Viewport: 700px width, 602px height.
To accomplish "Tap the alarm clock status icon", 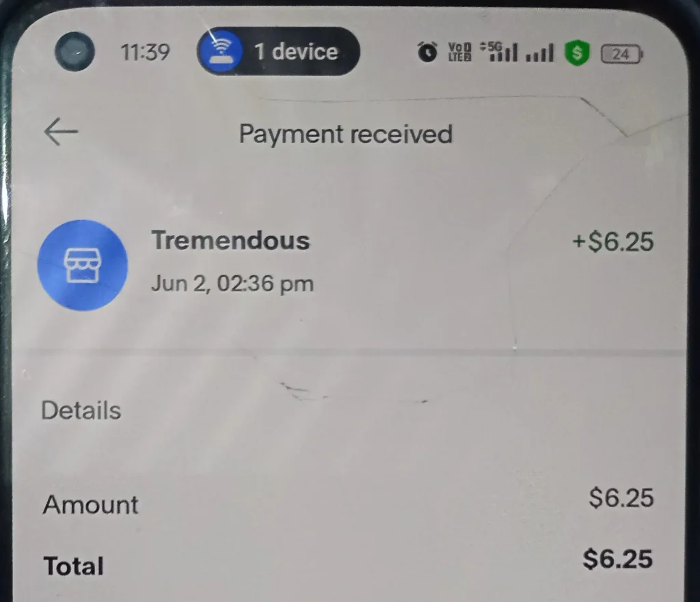I will pos(427,52).
